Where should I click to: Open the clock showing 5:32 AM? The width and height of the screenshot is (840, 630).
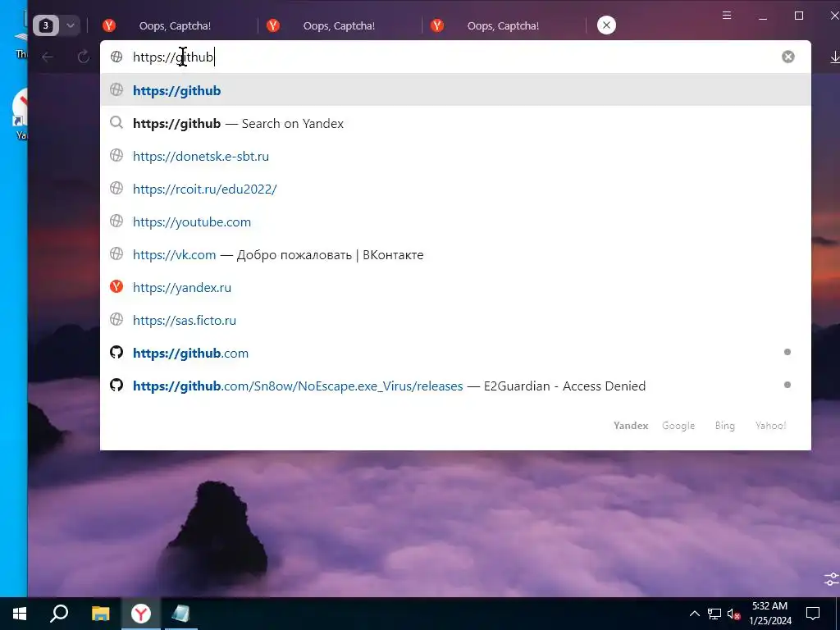point(770,614)
